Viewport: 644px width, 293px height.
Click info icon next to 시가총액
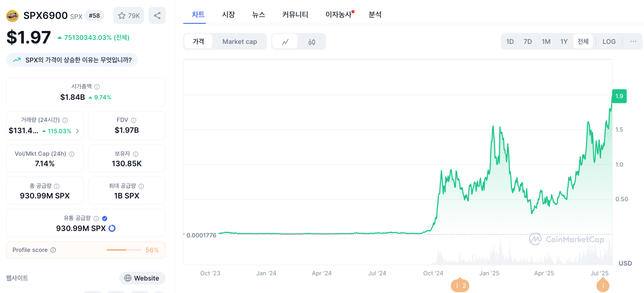97,87
